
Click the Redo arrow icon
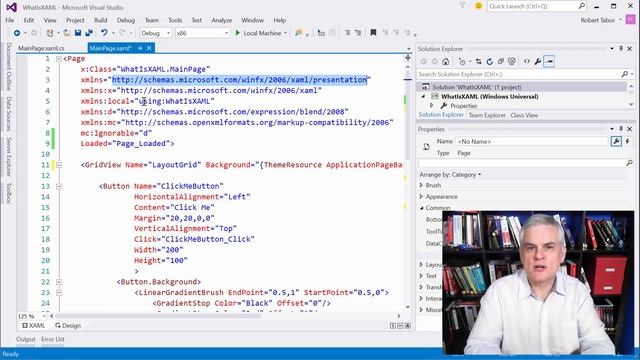(x=122, y=33)
